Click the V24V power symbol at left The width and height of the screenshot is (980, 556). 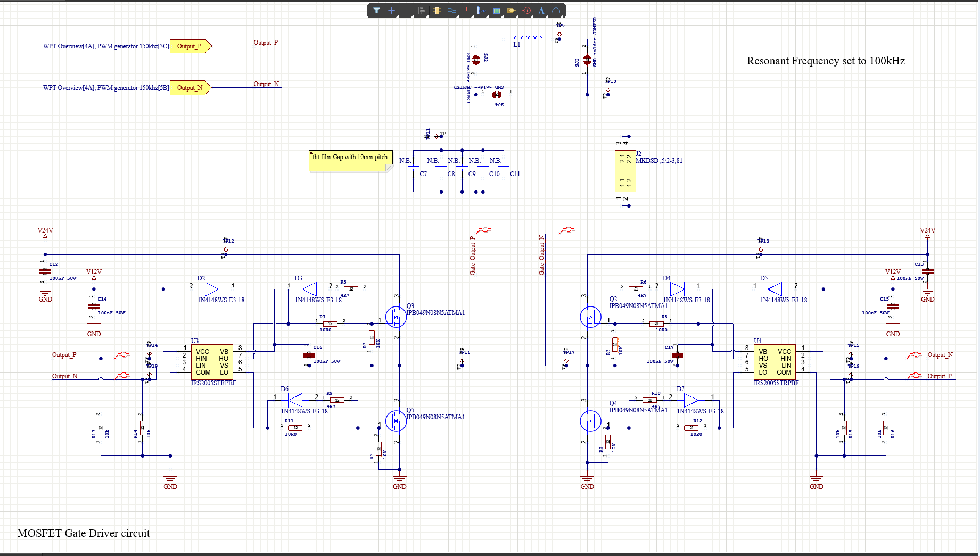(x=45, y=233)
